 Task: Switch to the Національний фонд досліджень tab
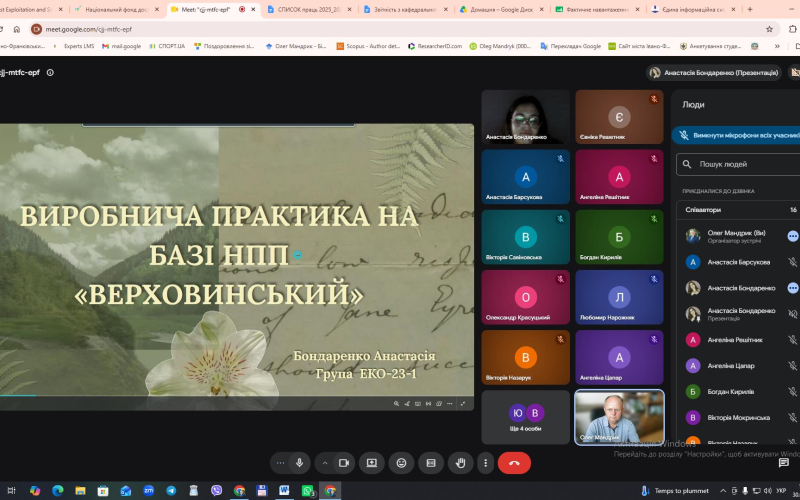[x=117, y=9]
